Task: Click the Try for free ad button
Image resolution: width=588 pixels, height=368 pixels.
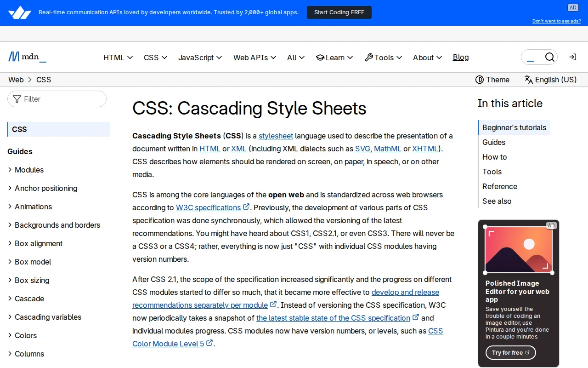Action: [x=510, y=352]
